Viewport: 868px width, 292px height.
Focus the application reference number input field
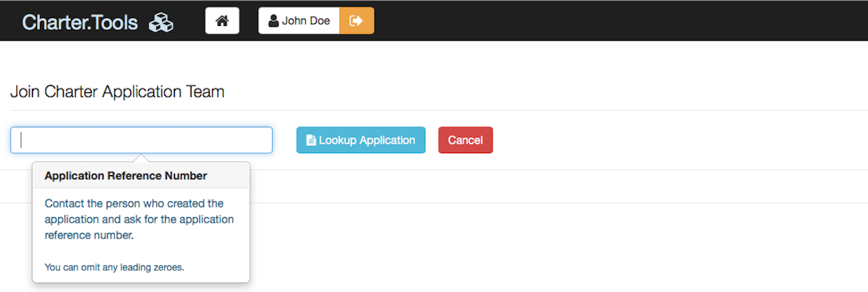[142, 140]
